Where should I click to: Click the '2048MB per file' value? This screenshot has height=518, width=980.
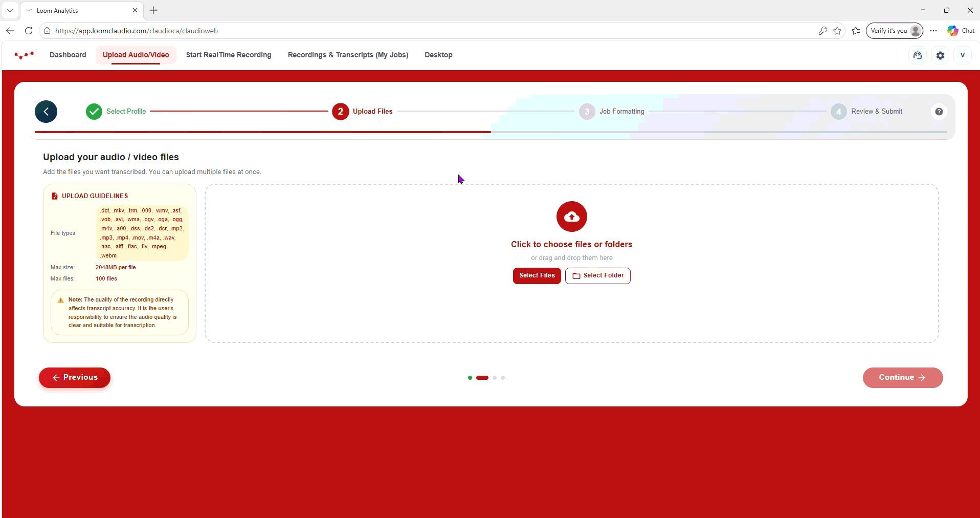coord(116,268)
